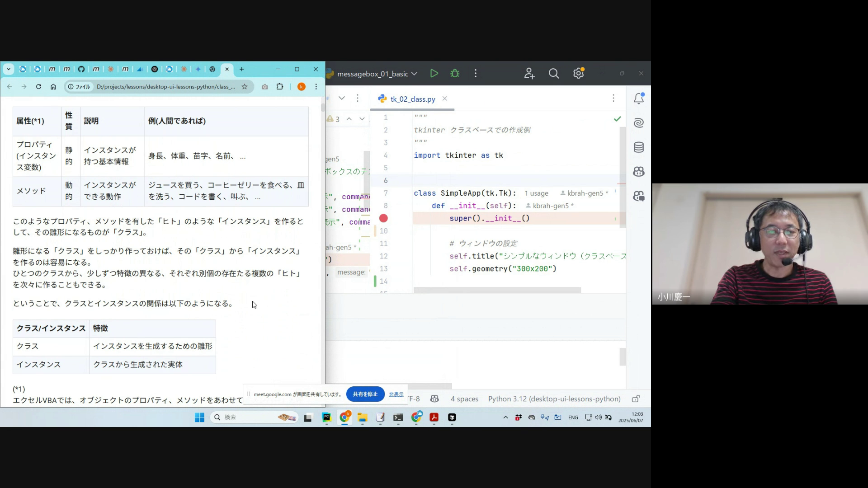Screen dimensions: 868x488
Task: Bookmark this page with star icon
Action: [245, 87]
